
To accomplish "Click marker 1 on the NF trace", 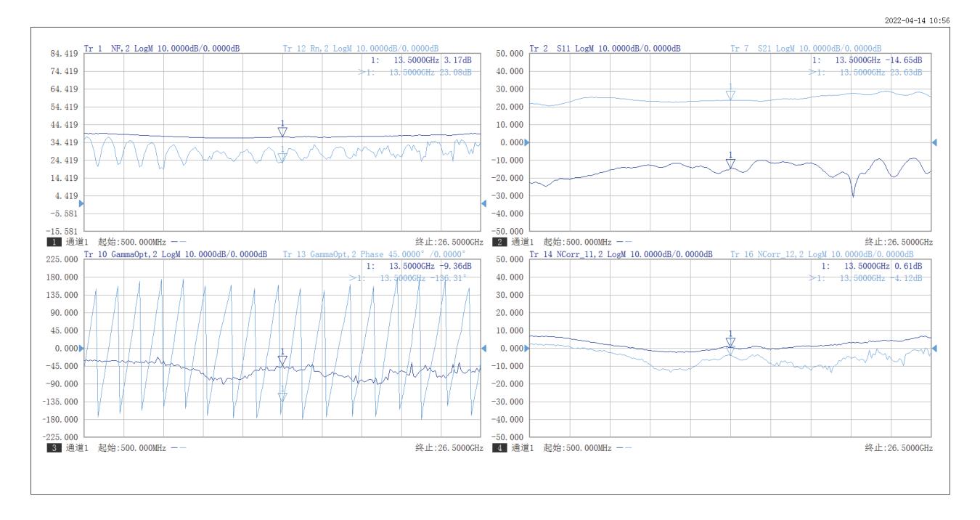I will [282, 131].
